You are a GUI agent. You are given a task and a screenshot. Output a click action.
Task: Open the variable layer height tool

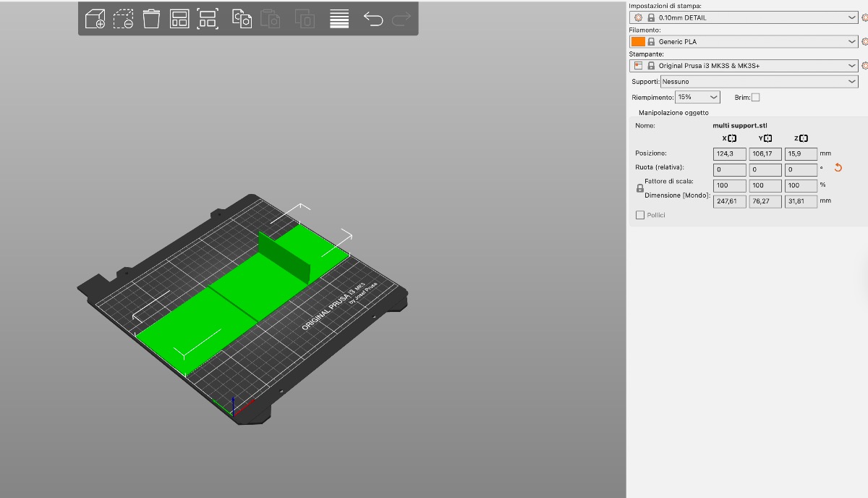339,20
